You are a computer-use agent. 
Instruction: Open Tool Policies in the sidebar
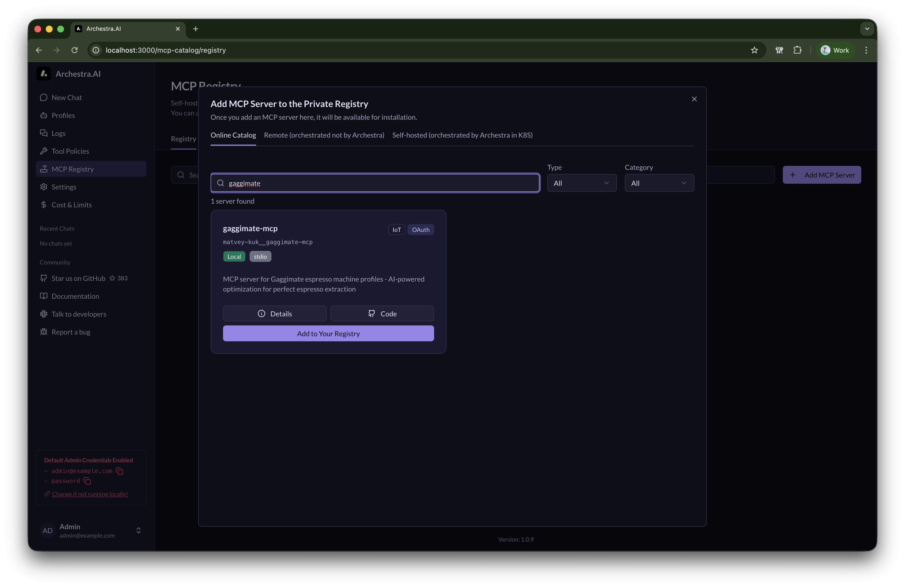click(x=70, y=151)
